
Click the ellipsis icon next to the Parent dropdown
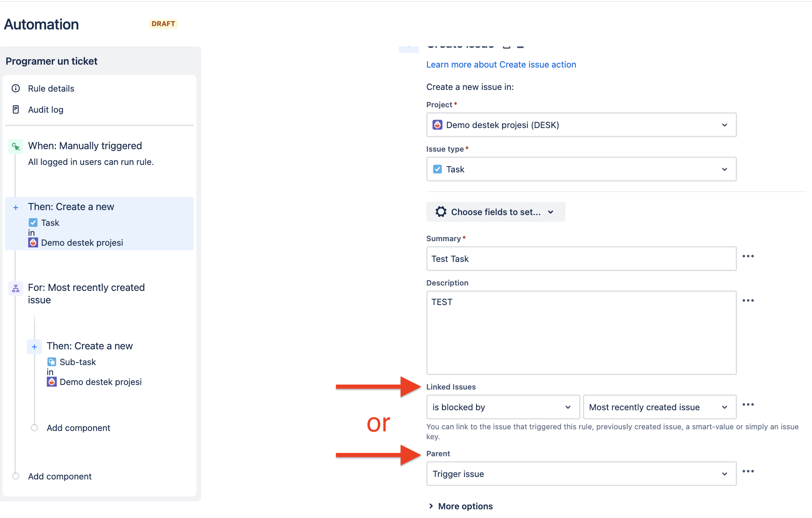coord(749,471)
